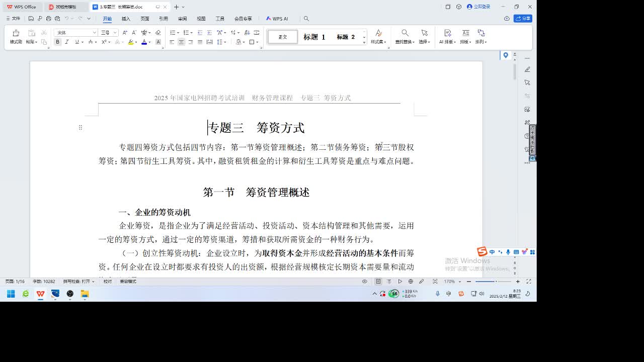
Task: Expand the bullet list dropdown
Action: [x=178, y=33]
